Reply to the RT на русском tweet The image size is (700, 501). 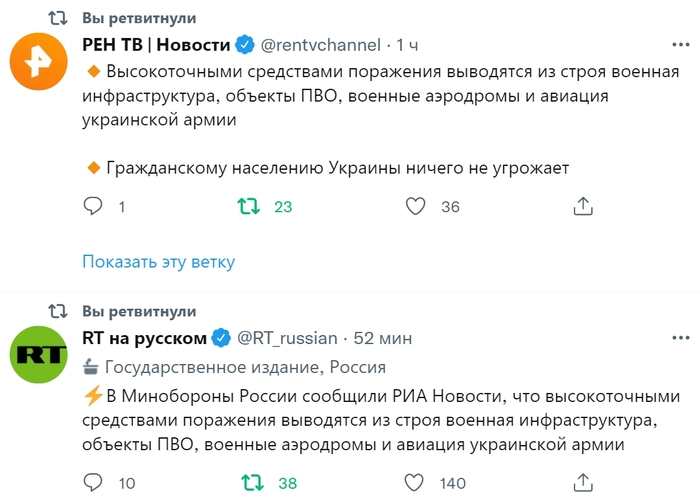point(93,484)
